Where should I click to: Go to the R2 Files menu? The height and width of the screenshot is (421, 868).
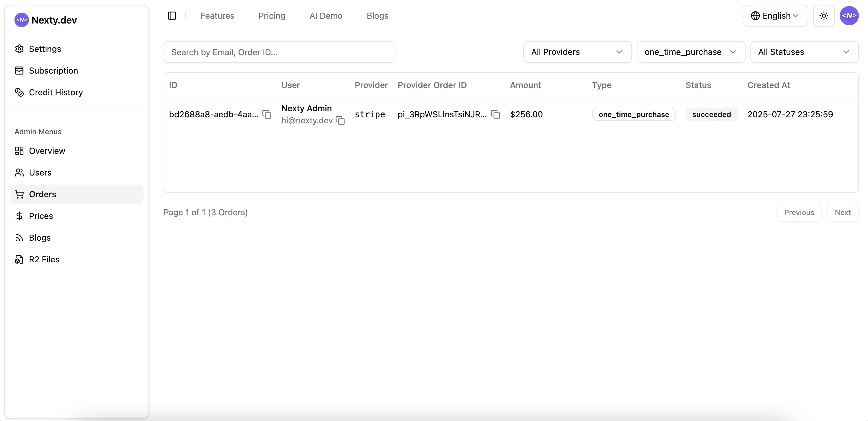44,259
